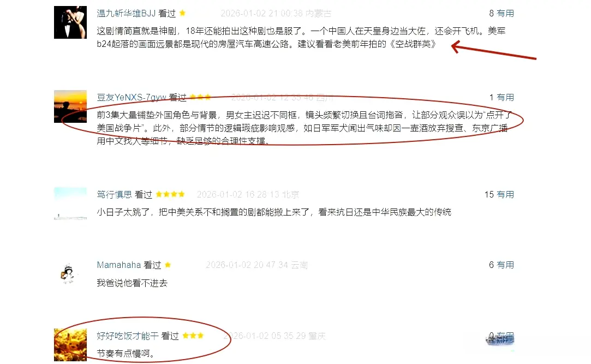
Task: Click Mamahaha cartoon avatar
Action: (68, 274)
